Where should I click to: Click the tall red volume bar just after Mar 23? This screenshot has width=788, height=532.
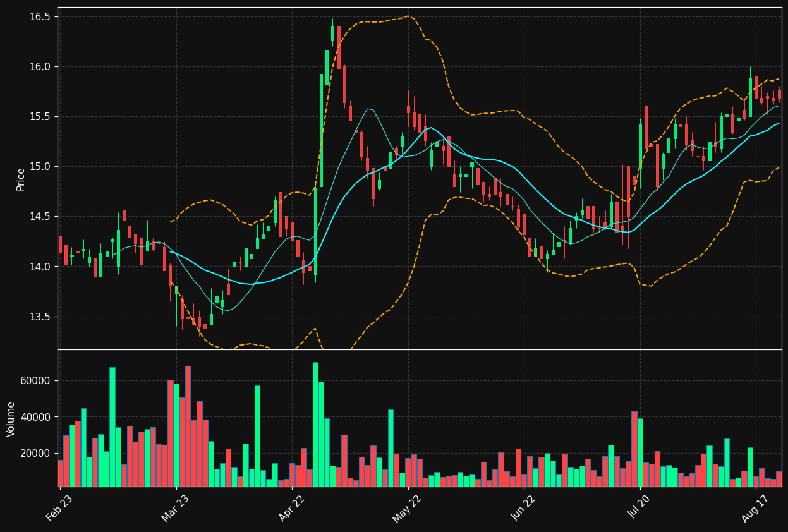click(188, 426)
